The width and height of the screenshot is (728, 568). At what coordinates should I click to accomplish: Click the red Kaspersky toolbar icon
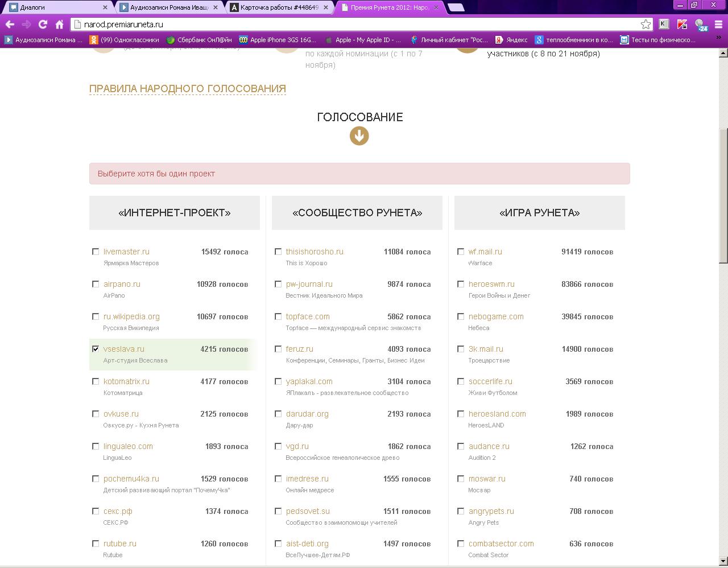(x=682, y=24)
